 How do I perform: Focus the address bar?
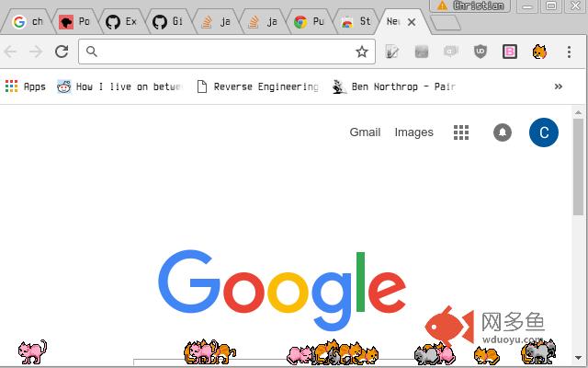pyautogui.click(x=227, y=52)
